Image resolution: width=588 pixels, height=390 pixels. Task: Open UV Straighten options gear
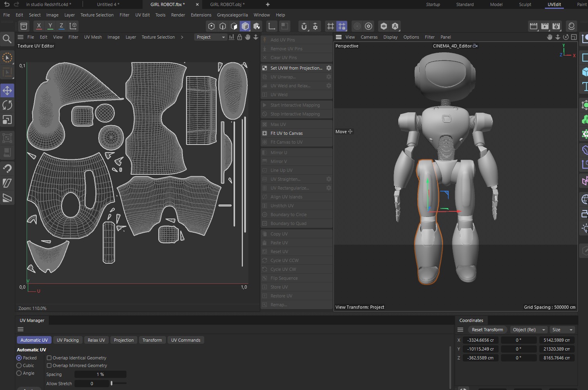(x=329, y=179)
